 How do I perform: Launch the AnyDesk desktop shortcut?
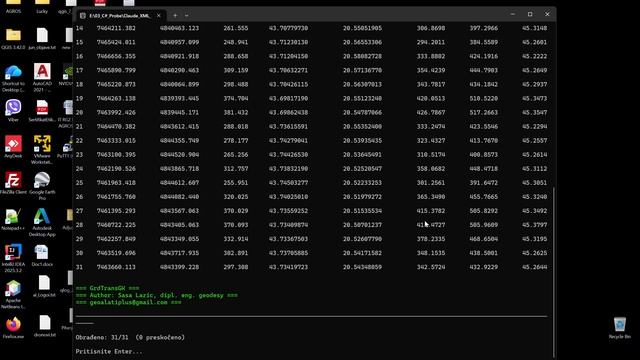tap(13, 147)
